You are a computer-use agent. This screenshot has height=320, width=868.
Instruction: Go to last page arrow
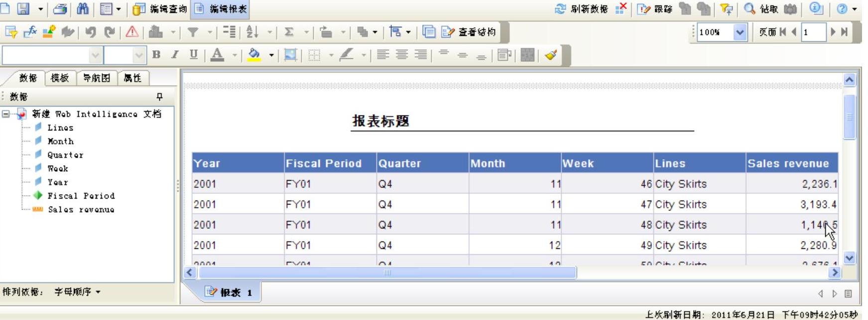tap(844, 32)
